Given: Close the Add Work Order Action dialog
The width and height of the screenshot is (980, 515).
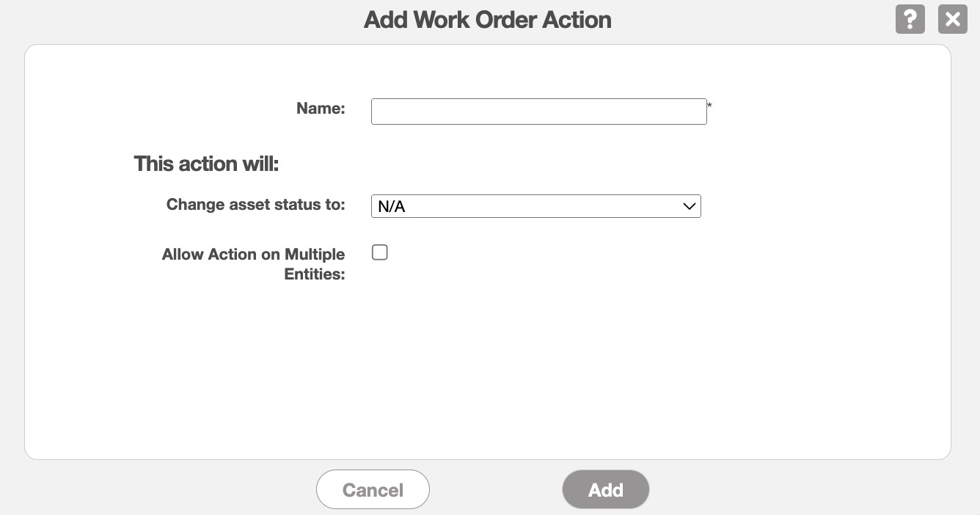Looking at the screenshot, I should point(952,19).
